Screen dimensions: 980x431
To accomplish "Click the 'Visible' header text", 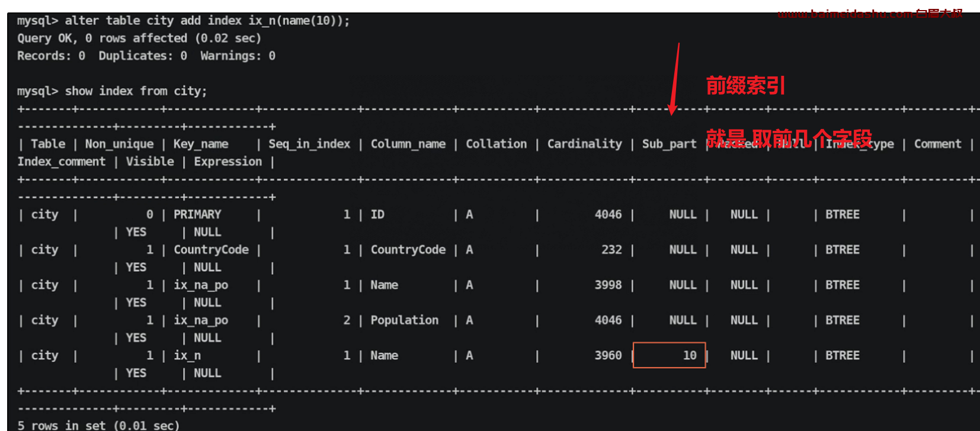I will point(150,162).
